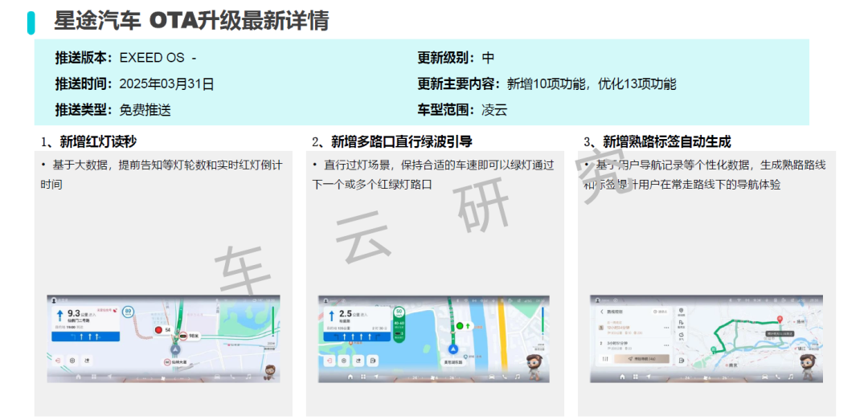This screenshot has height=420, width=868.
Task: Tap navigation arrow in green-wave screenshot dock
Action: (376, 377)
